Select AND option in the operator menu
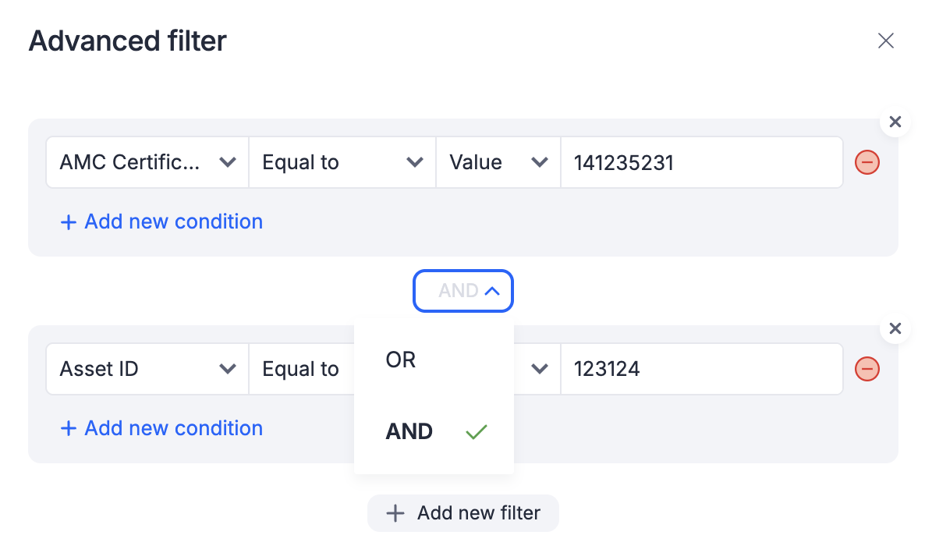The height and width of the screenshot is (560, 925). [434, 431]
